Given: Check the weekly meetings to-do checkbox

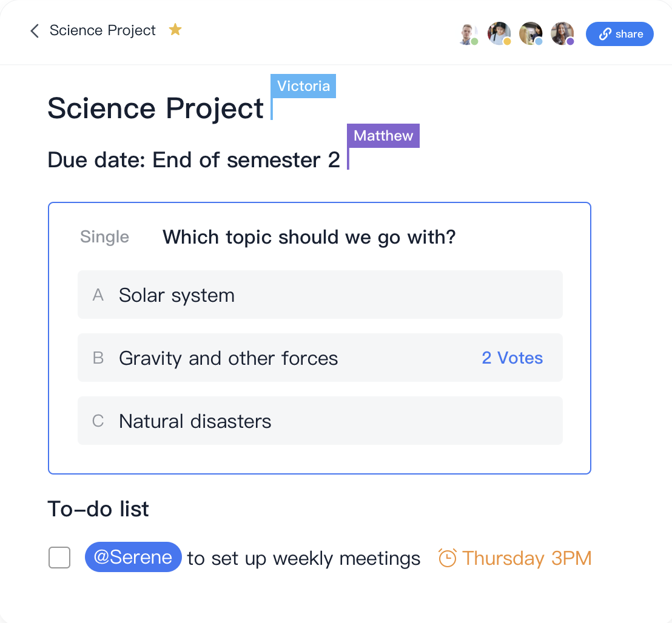Looking at the screenshot, I should 59,558.
